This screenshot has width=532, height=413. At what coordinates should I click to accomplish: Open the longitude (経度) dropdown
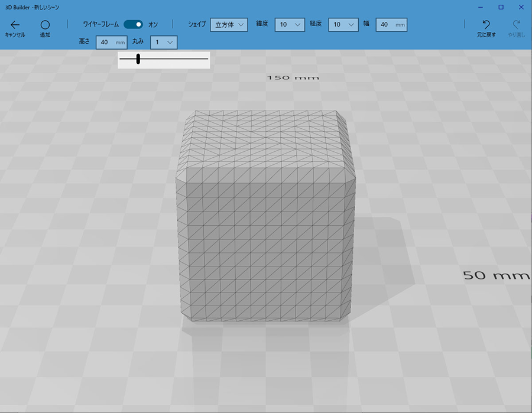click(343, 25)
